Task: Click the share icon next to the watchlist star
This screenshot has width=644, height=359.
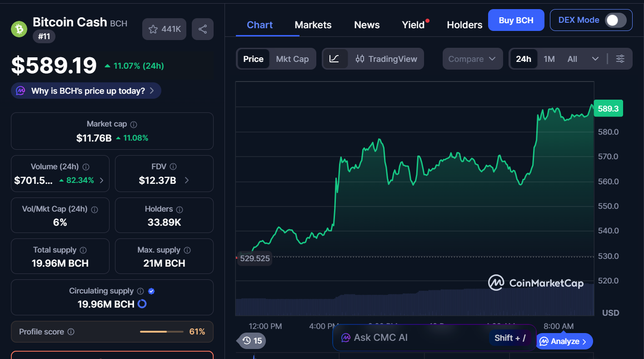Action: coord(202,29)
